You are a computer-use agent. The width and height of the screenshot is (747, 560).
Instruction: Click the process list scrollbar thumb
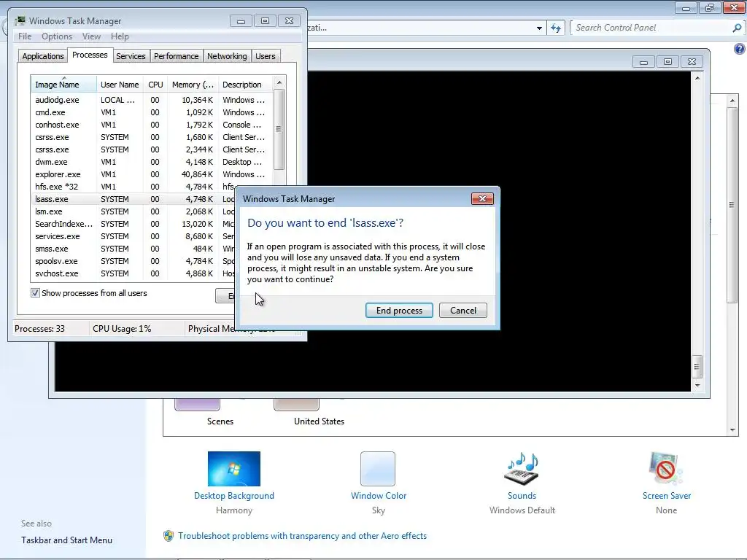tap(279, 129)
